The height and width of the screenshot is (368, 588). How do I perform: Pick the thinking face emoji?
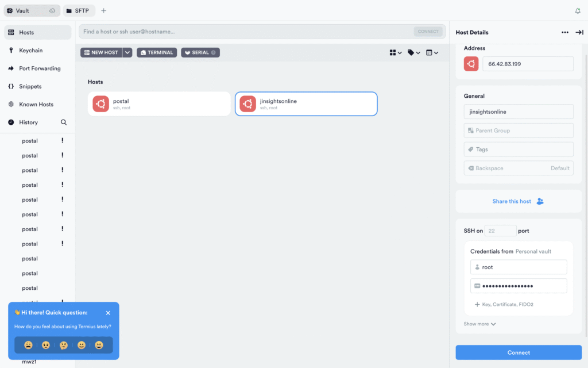pos(64,345)
